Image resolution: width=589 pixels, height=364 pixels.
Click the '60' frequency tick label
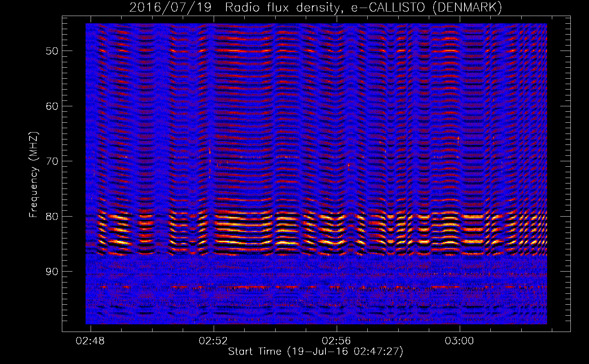click(x=52, y=106)
